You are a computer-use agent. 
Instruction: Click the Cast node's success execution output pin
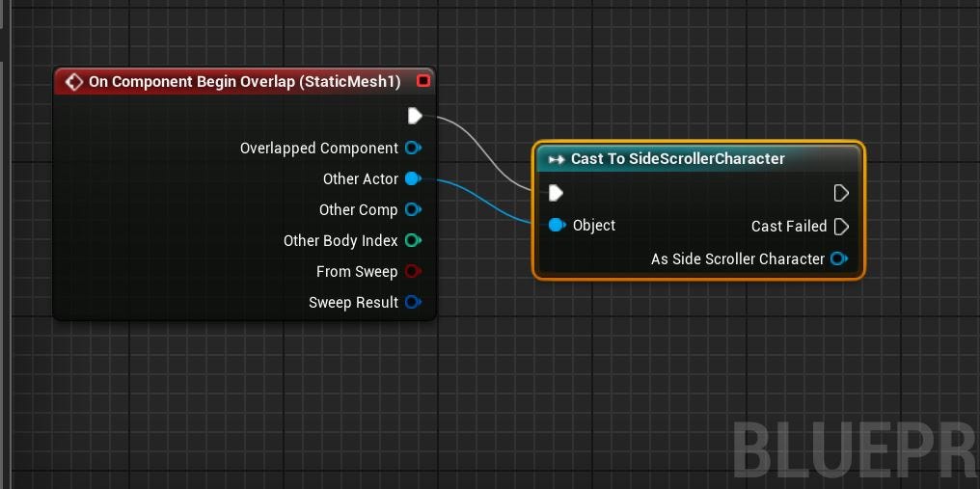click(x=841, y=193)
